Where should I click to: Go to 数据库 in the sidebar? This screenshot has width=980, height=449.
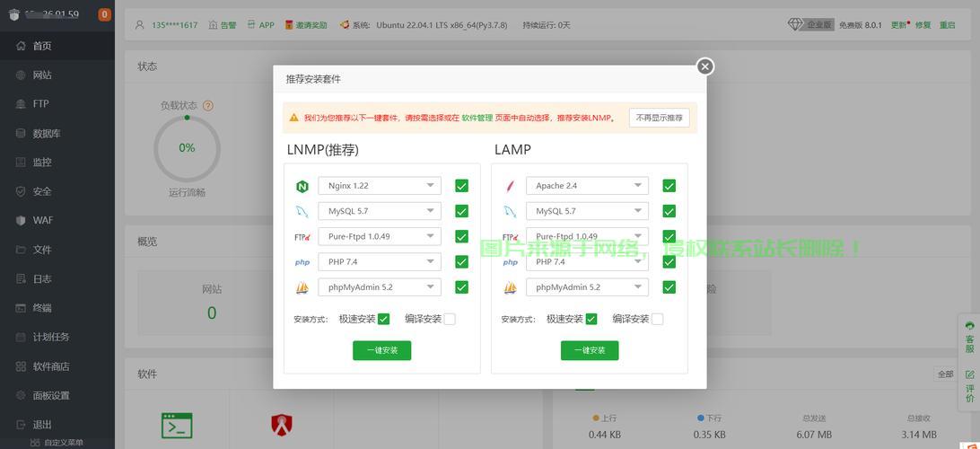coord(47,133)
